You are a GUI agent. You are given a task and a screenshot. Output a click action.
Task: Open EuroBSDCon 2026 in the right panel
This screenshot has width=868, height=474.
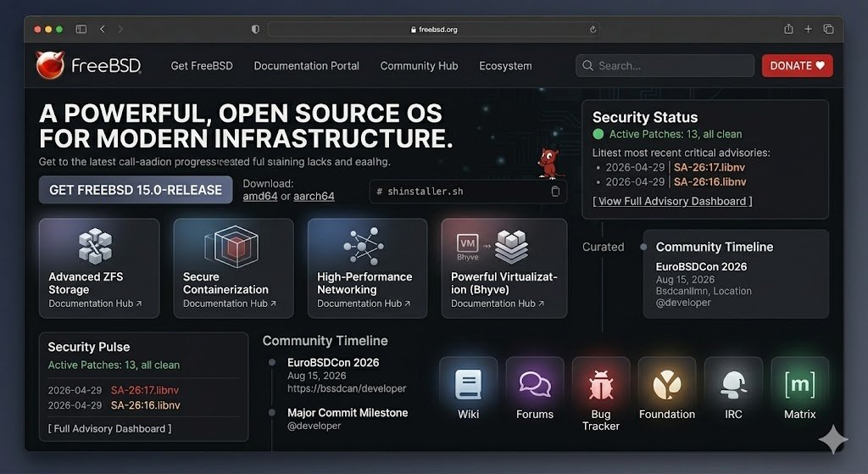pos(701,266)
